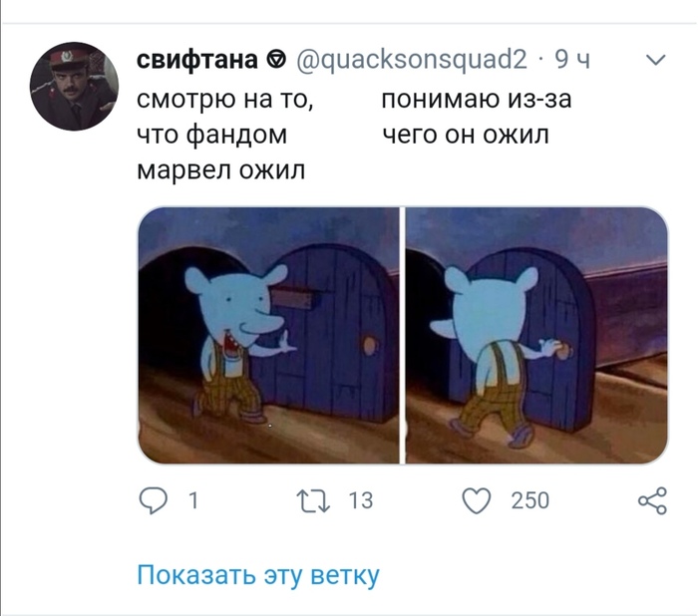Open the left image of mouse facing forward
Image resolution: width=698 pixels, height=616 pixels.
pyautogui.click(x=268, y=335)
